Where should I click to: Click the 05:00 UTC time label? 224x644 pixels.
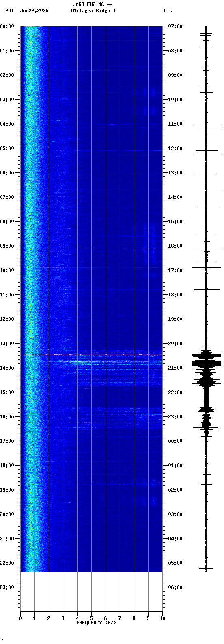point(175,563)
